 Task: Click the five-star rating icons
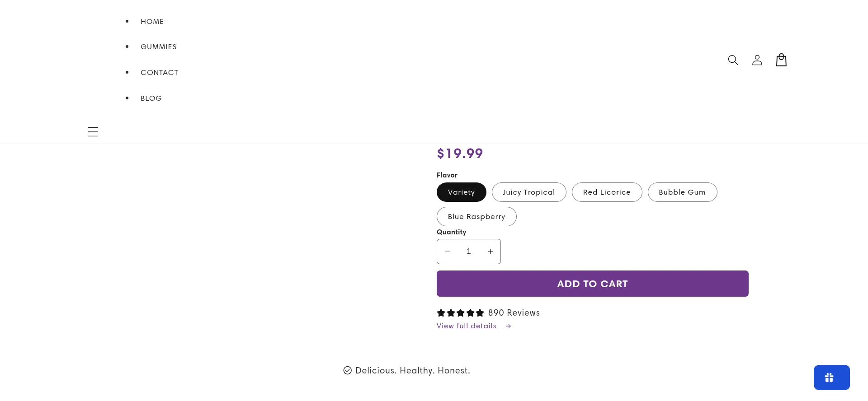pos(460,312)
